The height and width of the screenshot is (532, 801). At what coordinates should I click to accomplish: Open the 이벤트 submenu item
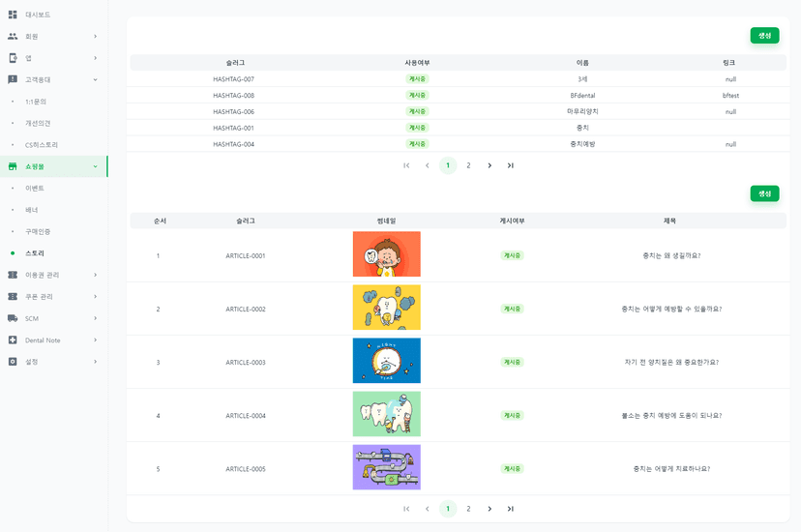pyautogui.click(x=35, y=188)
